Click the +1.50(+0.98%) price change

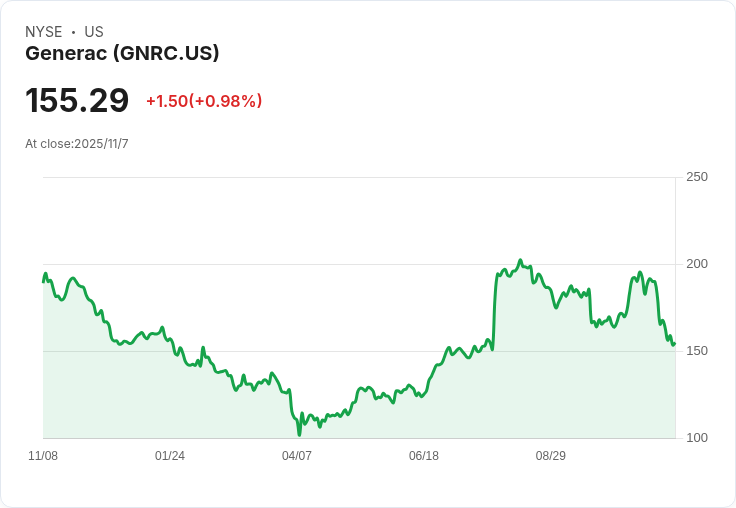click(204, 101)
